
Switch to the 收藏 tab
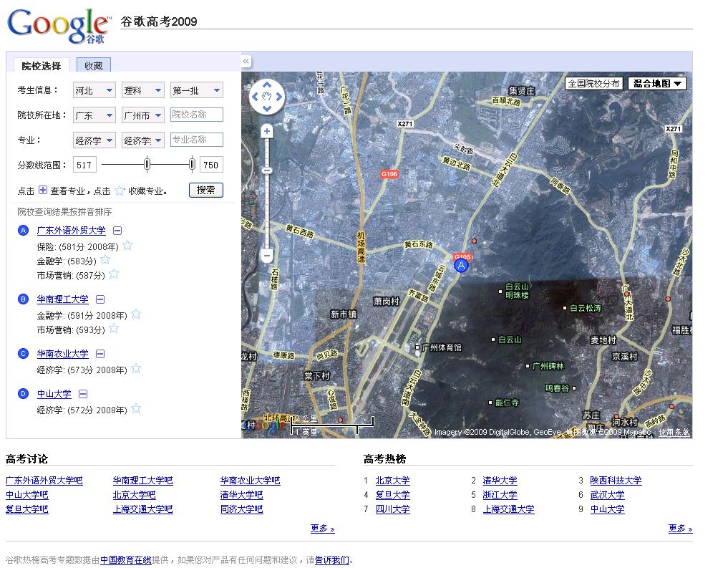(94, 65)
